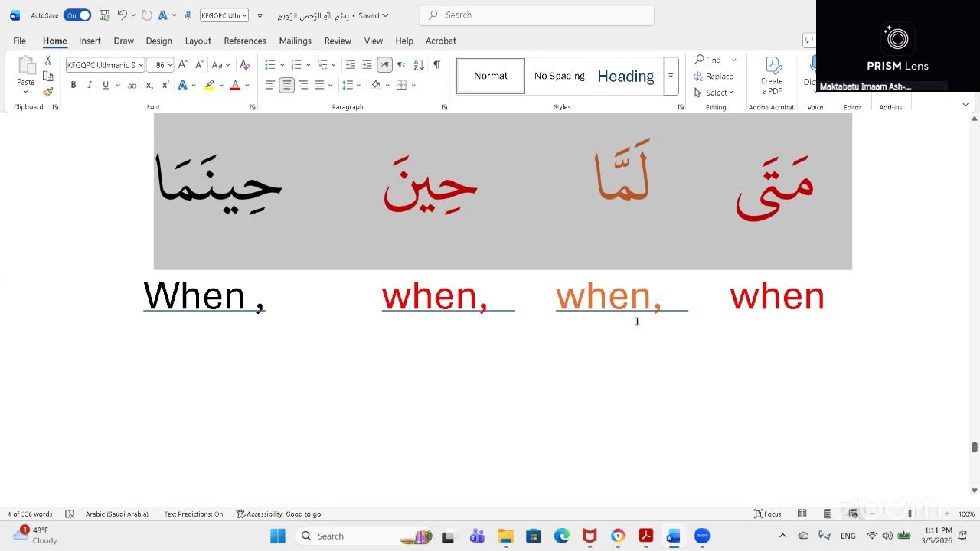Image resolution: width=980 pixels, height=551 pixels.
Task: Click the Cut scissors icon
Action: 47,60
